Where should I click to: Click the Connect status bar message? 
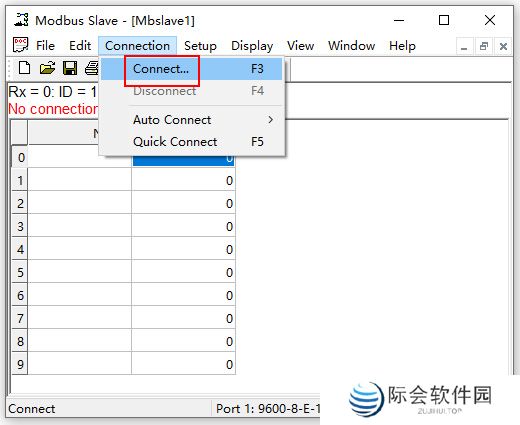32,409
